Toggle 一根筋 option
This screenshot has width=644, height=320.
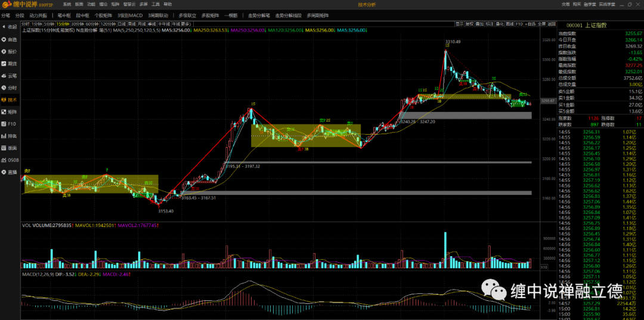(x=231, y=15)
